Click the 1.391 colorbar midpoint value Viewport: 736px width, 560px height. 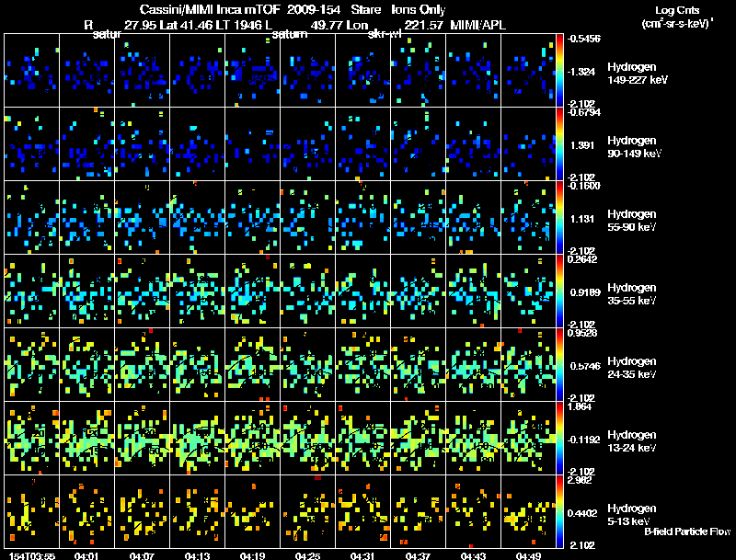click(x=582, y=145)
